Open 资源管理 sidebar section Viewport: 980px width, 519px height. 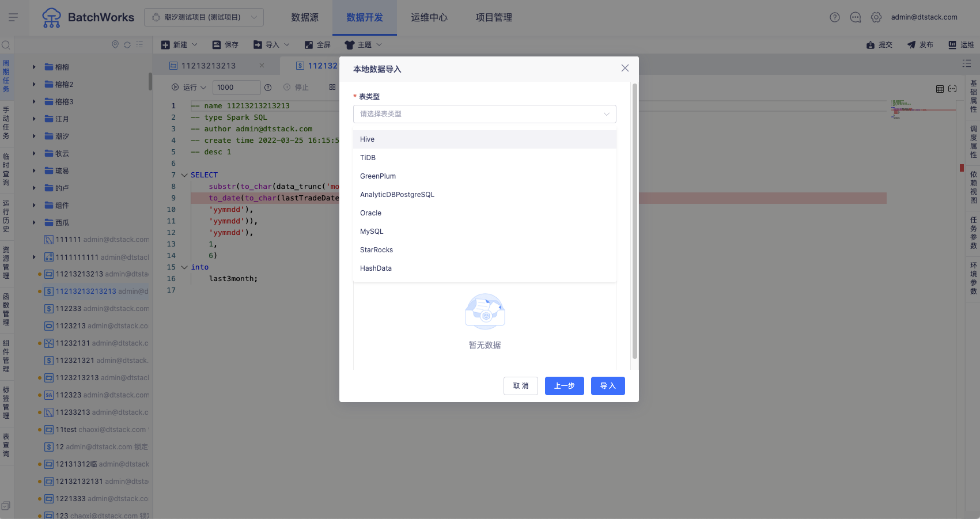click(6, 263)
